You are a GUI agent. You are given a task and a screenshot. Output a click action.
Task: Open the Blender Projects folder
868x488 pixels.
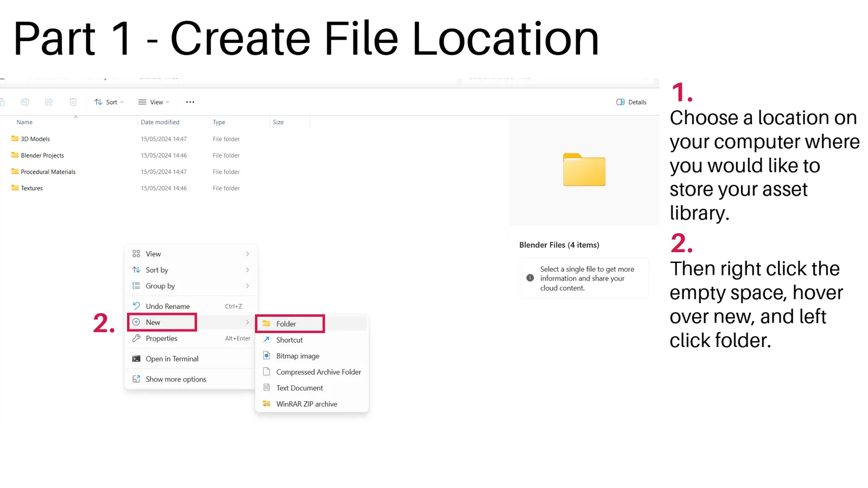(42, 155)
